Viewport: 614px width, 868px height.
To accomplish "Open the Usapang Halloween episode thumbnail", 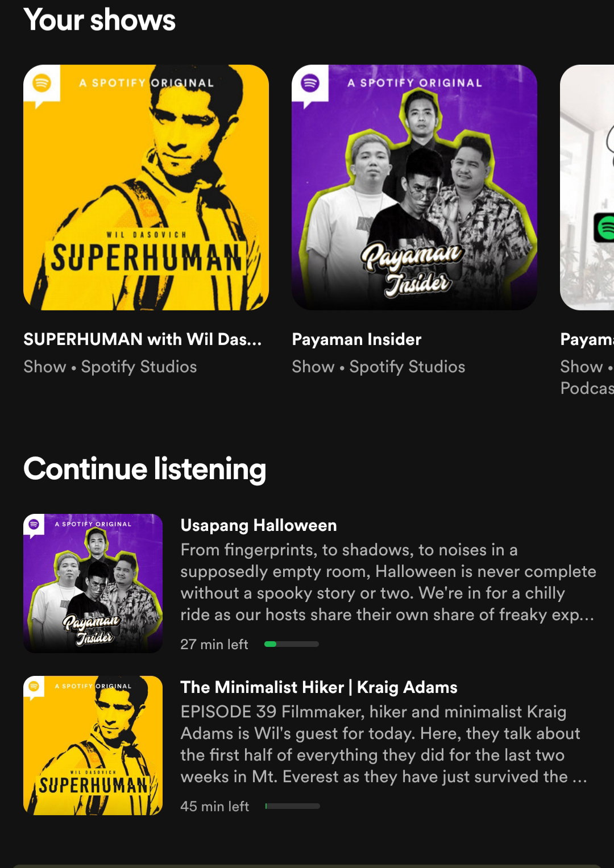I will pyautogui.click(x=93, y=583).
